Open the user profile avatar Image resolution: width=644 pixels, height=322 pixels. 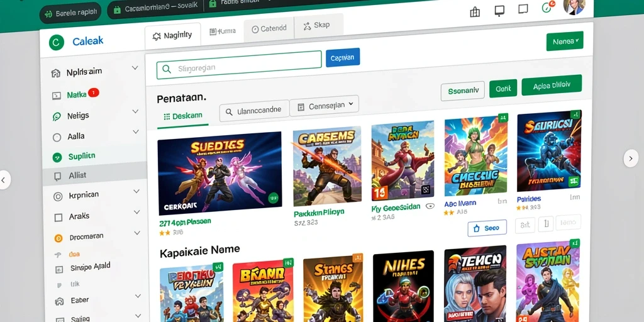click(x=574, y=6)
